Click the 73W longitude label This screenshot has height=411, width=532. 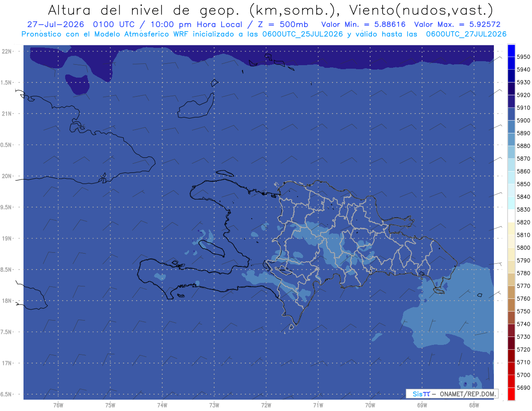(x=214, y=405)
